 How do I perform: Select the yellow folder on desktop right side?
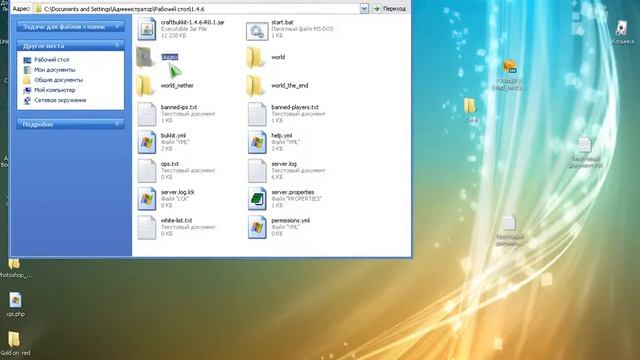coord(469,106)
